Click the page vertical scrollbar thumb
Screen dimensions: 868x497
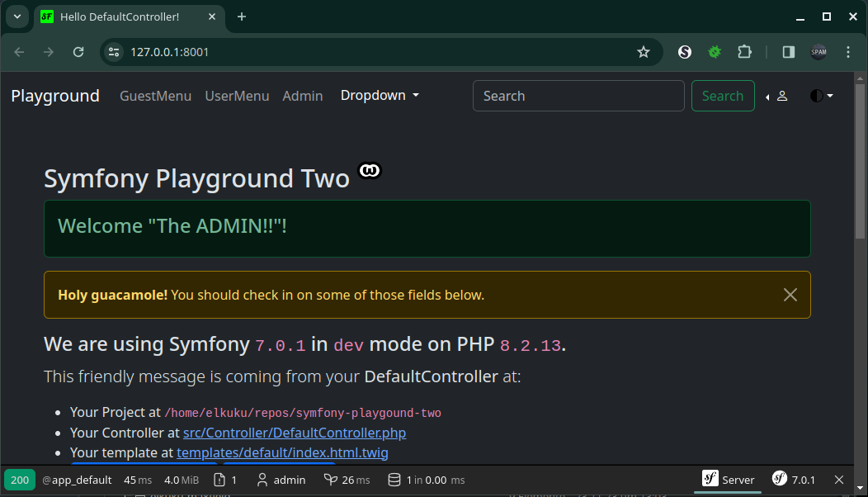[x=860, y=161]
